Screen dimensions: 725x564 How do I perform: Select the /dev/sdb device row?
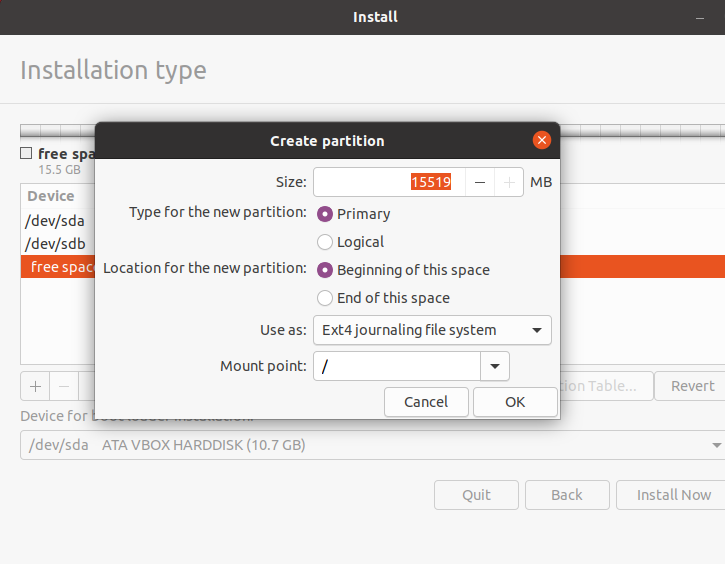point(56,243)
